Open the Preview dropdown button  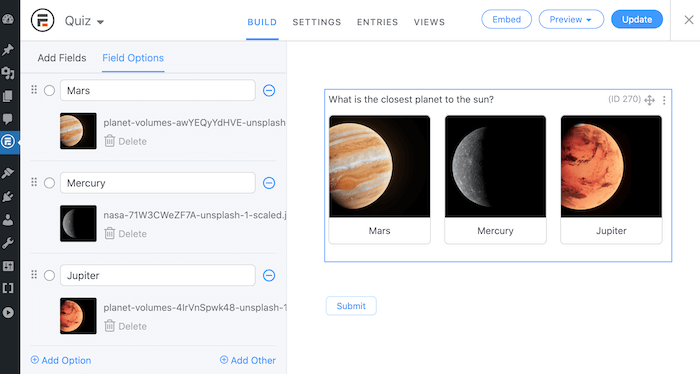coord(571,20)
